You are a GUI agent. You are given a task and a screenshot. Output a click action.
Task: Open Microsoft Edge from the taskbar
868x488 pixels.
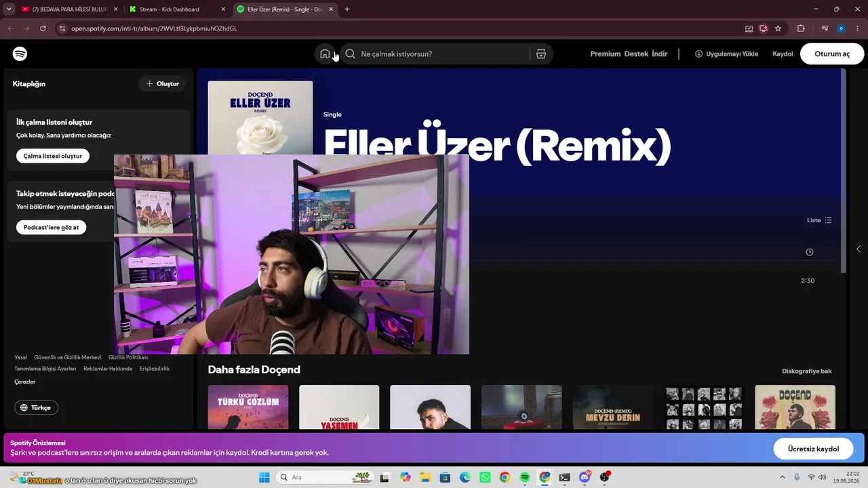coord(465,477)
